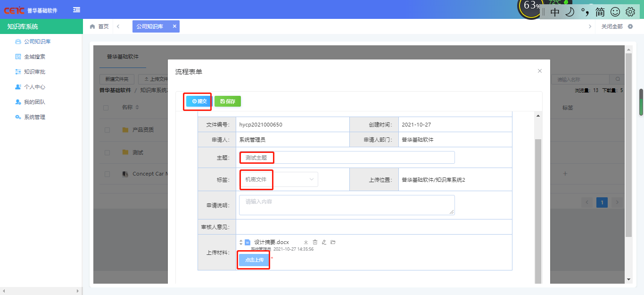Tick the checkbox for 产品资质 folder
The height and width of the screenshot is (295, 644).
pos(107,130)
